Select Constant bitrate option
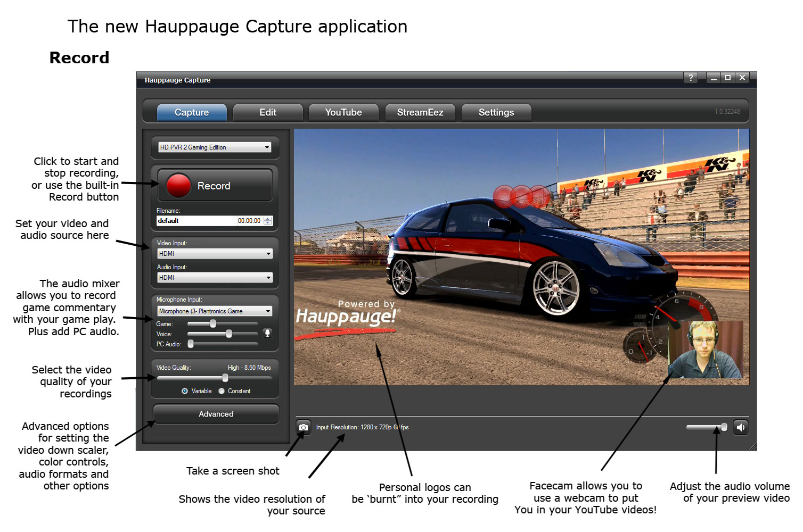Screen dimensions: 803x532 click(222, 391)
